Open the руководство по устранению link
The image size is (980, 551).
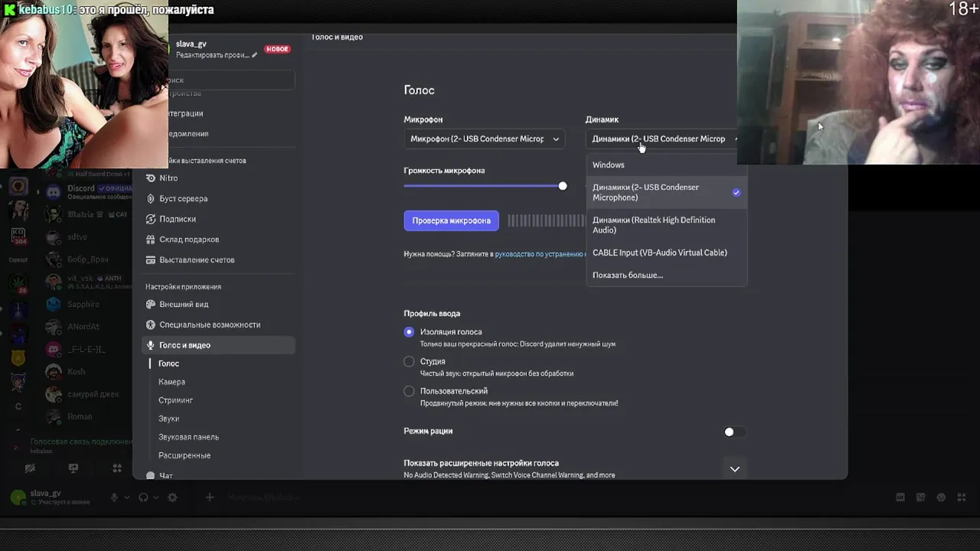(x=541, y=254)
